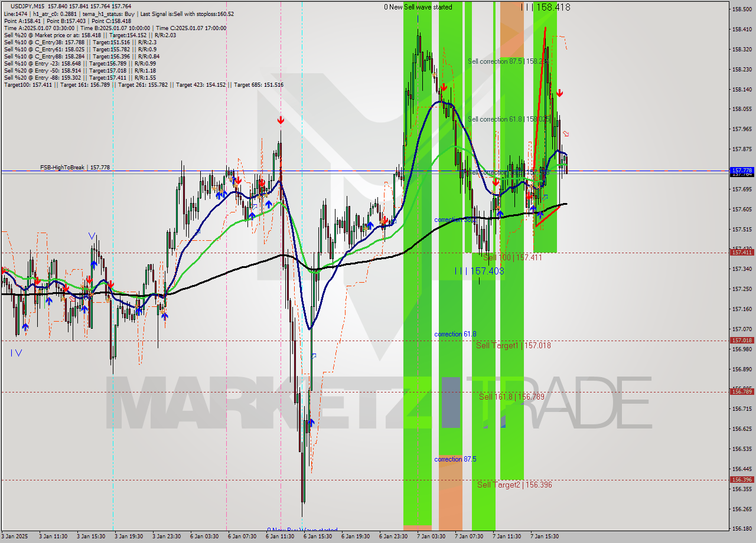Select the '| | | 157.403' point label
756x543 pixels.
pos(479,271)
